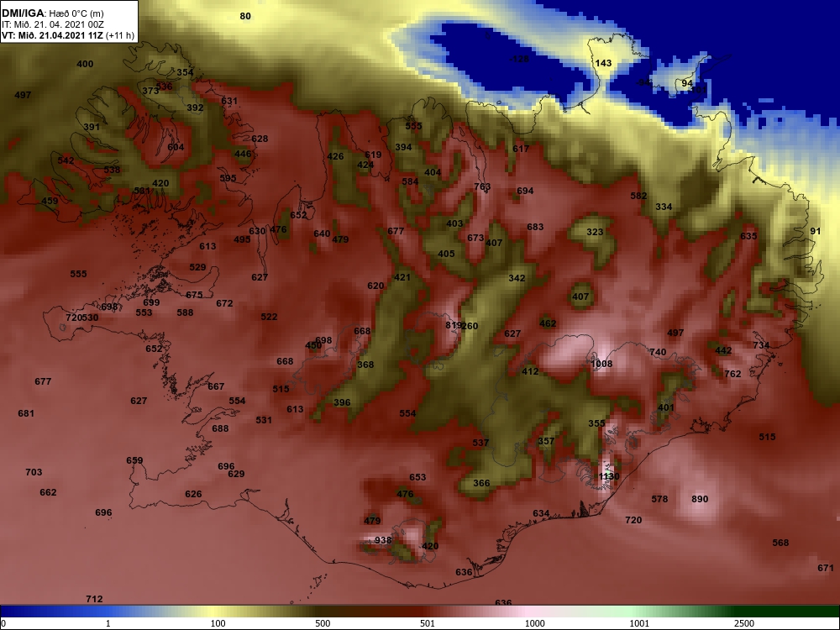Viewport: 840px width, 630px height.
Task: Click the map value 819
Action: tap(454, 325)
